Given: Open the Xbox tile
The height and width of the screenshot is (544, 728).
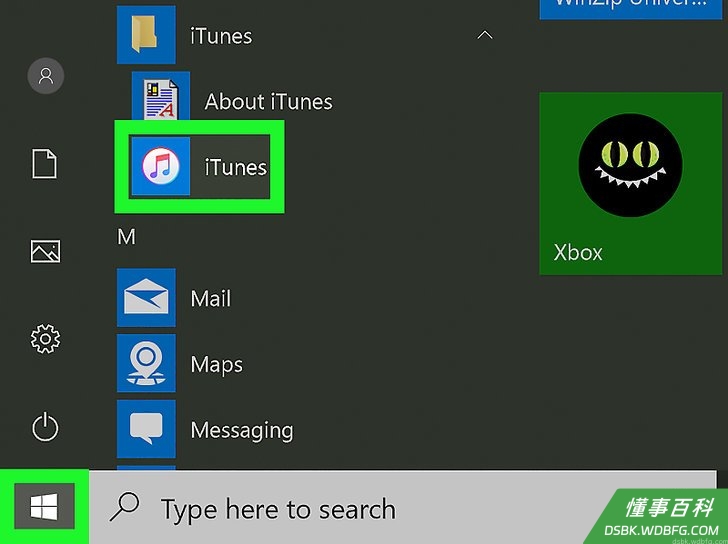Looking at the screenshot, I should pos(630,183).
